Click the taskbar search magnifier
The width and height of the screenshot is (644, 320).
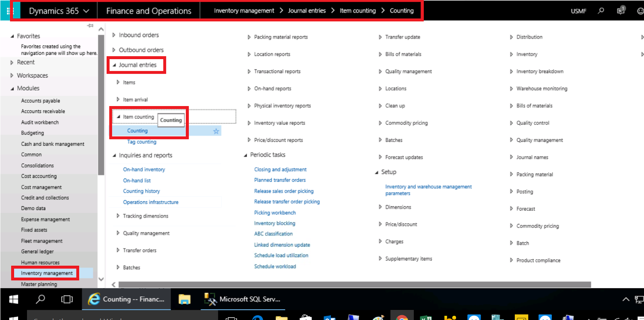pos(40,299)
